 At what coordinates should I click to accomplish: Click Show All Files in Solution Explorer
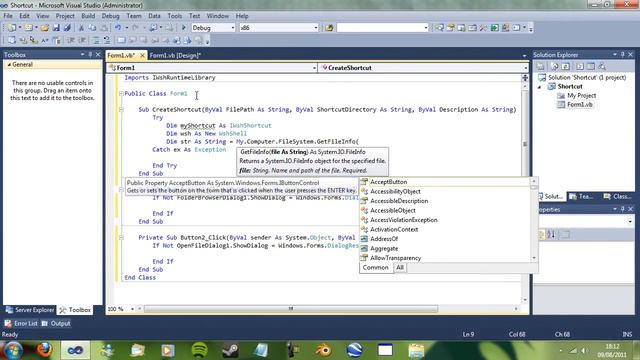click(554, 66)
